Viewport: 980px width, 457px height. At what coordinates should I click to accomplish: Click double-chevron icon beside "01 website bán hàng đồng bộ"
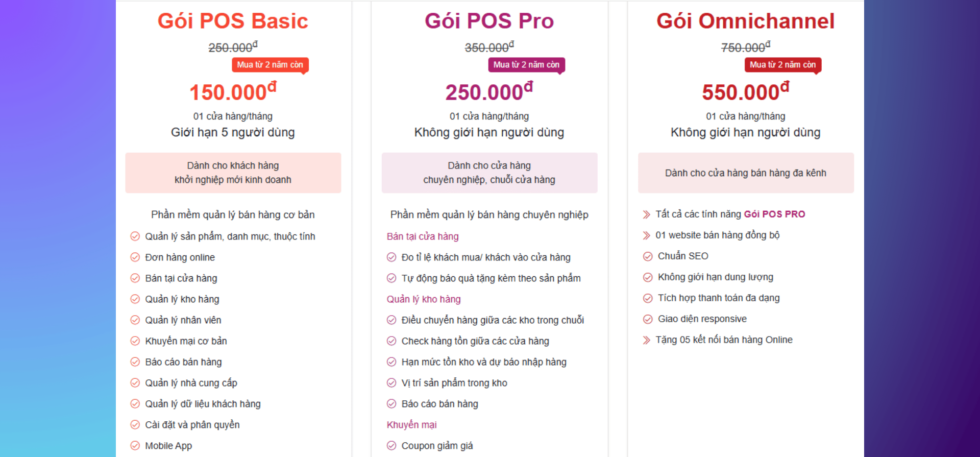point(647,235)
